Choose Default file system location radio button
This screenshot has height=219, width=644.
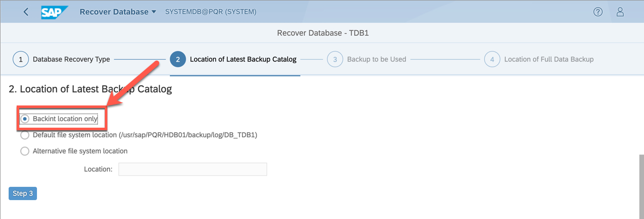coord(25,135)
